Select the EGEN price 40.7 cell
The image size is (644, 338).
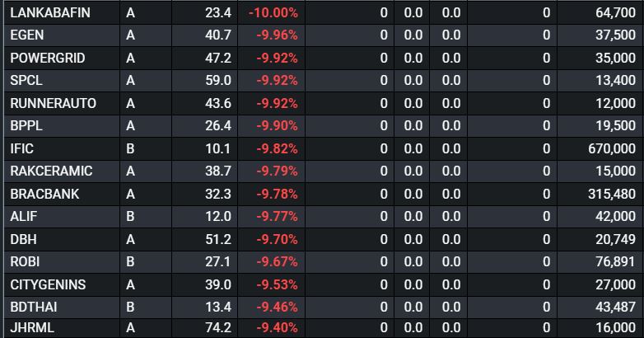(x=217, y=35)
